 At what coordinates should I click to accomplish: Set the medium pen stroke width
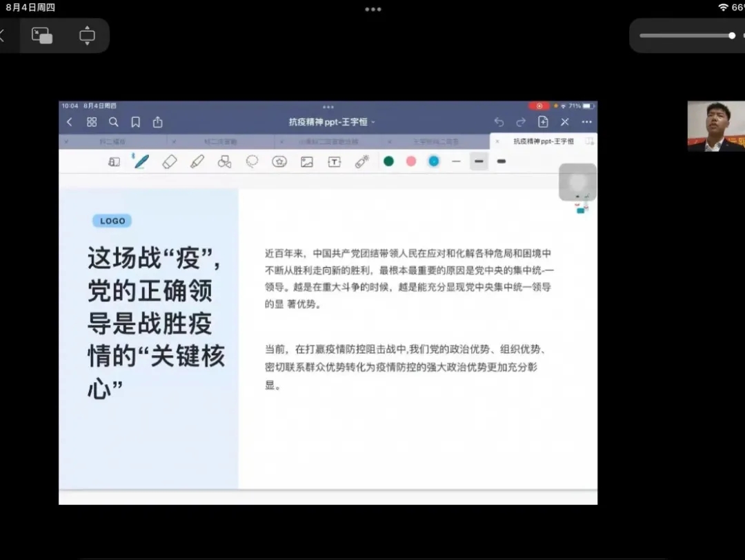(x=479, y=161)
